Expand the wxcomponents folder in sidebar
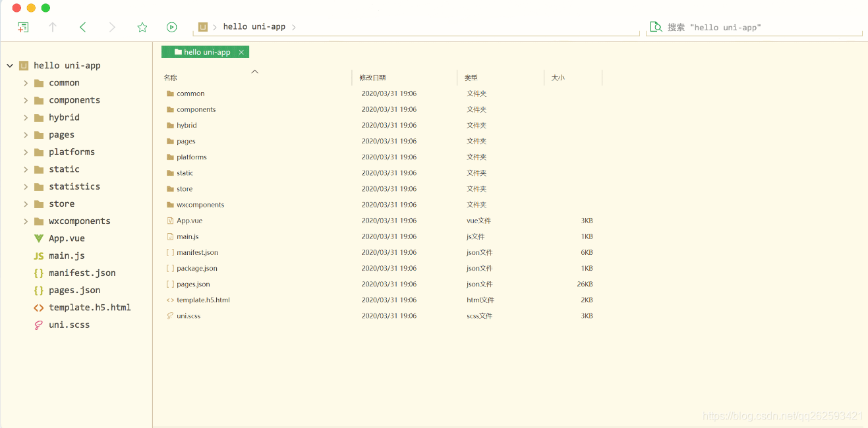 pos(26,221)
